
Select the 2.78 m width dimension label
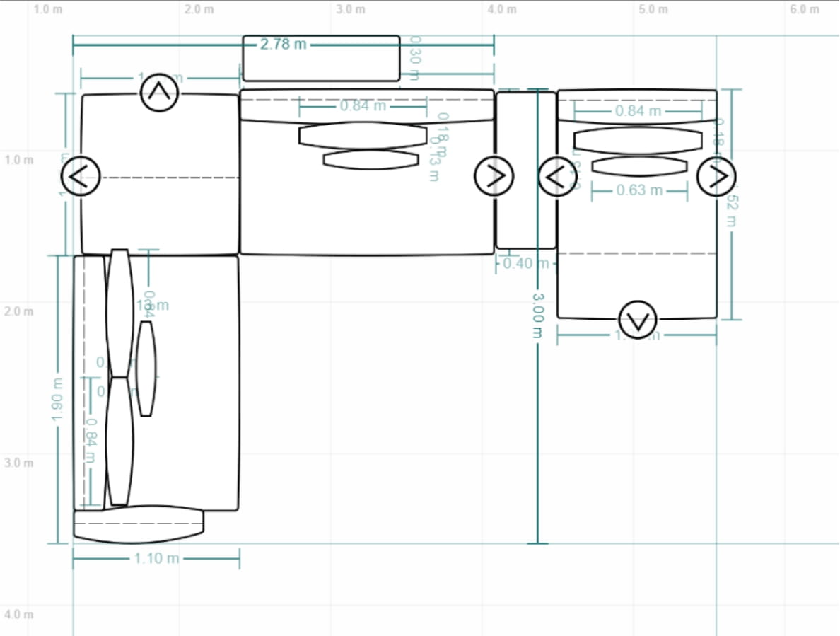pyautogui.click(x=283, y=44)
